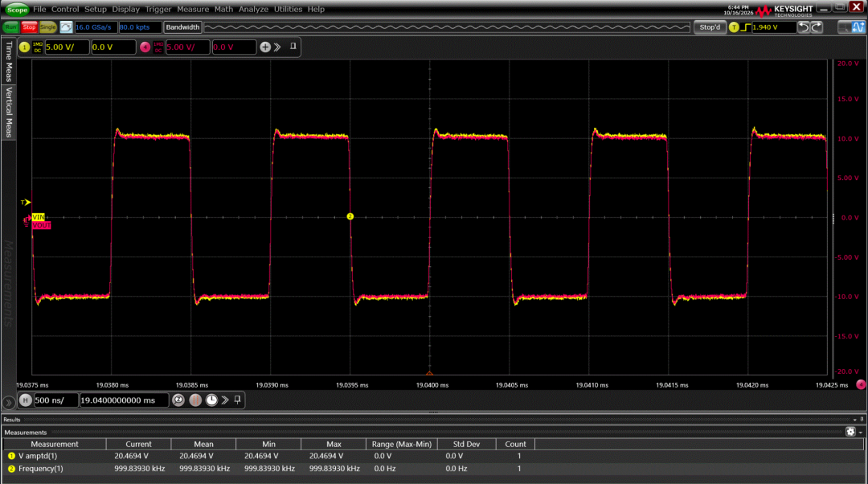Expand the left panel with the bottom chevron
Image resolution: width=868 pixels, height=484 pixels.
[x=8, y=403]
